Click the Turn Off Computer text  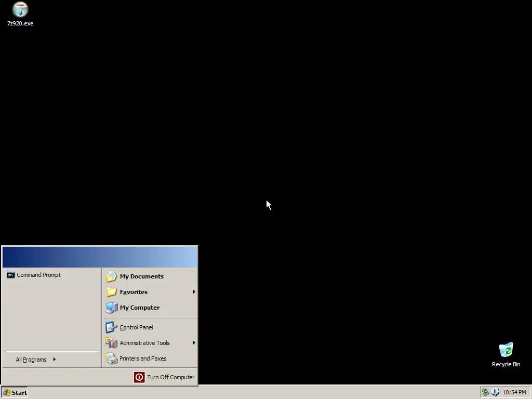click(x=170, y=377)
